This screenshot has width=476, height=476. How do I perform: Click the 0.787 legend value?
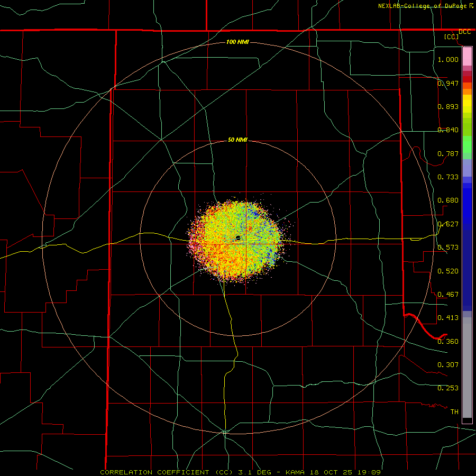tap(448, 153)
